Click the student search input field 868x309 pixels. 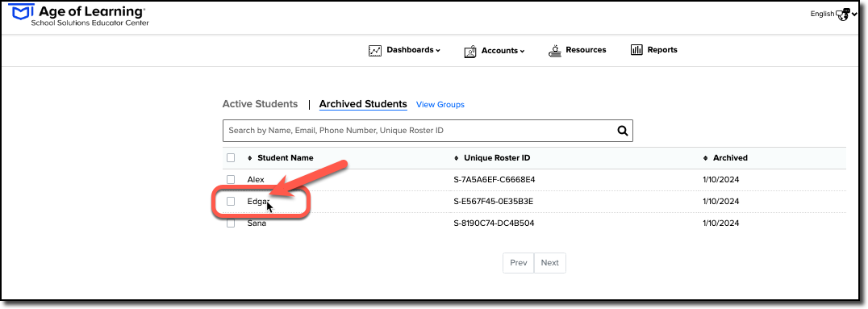[428, 131]
